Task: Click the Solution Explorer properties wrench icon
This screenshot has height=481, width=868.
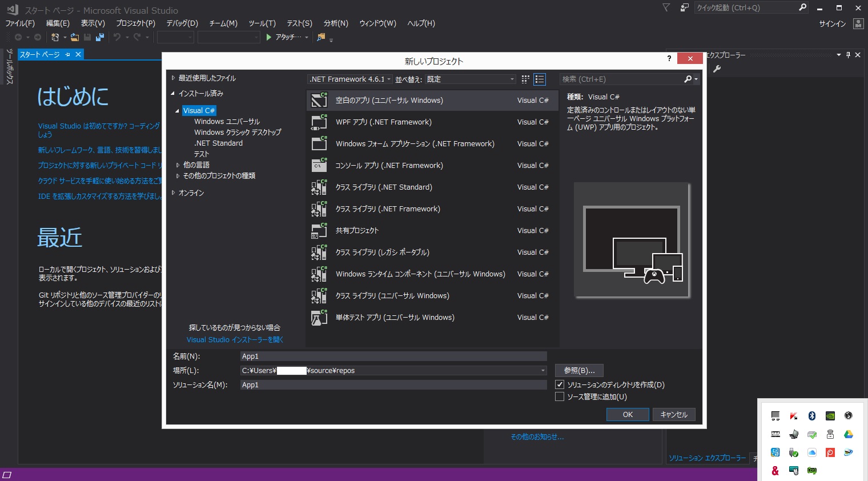Action: 717,69
